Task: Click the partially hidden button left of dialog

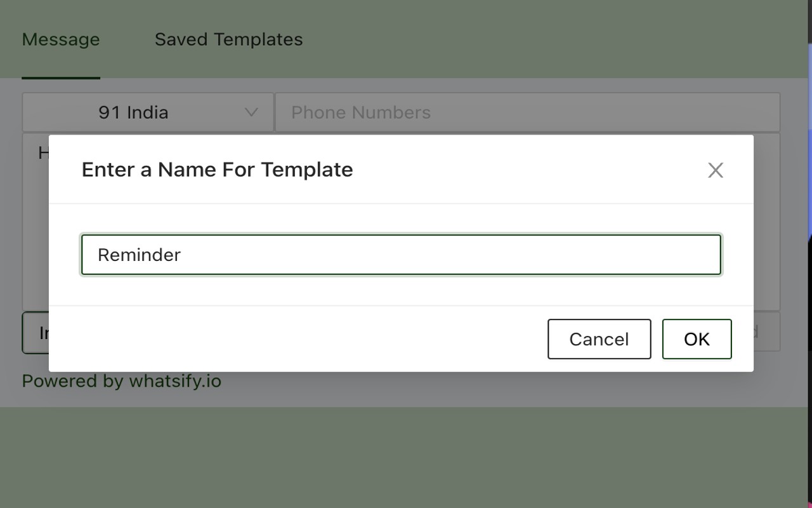Action: [x=36, y=332]
